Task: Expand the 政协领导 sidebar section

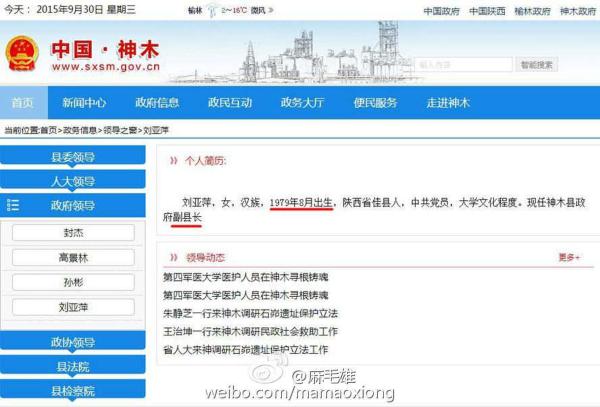Action: click(x=73, y=342)
